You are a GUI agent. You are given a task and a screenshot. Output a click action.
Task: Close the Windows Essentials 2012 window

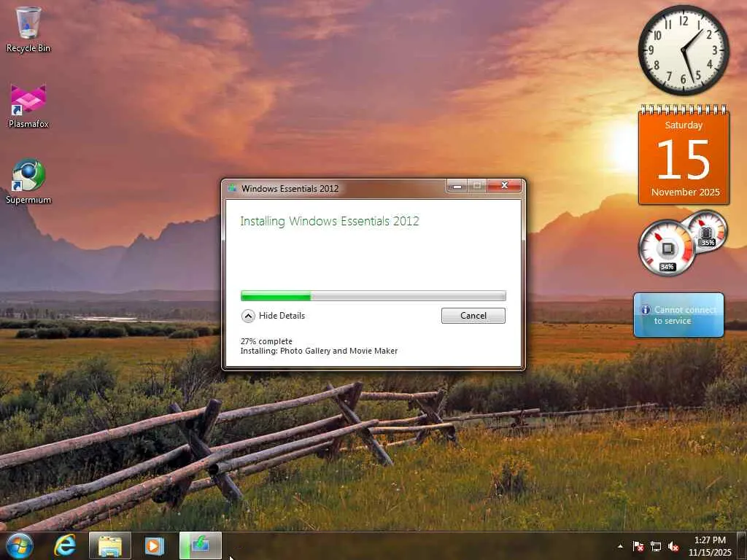(x=505, y=186)
